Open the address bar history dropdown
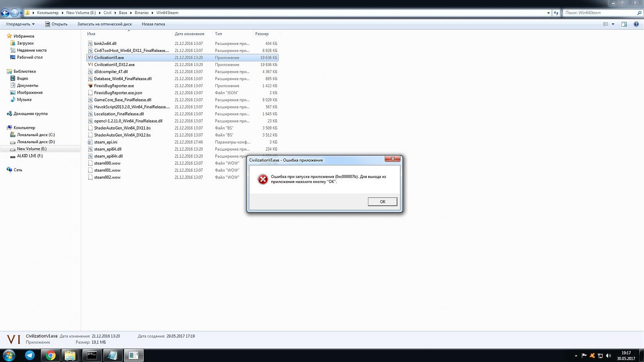 [548, 13]
